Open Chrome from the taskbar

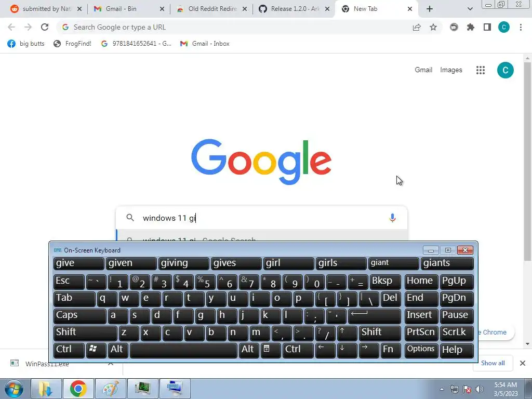[x=78, y=389]
